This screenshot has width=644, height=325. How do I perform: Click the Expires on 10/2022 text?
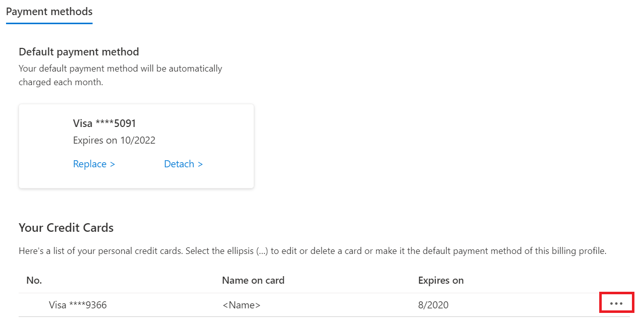[114, 141]
